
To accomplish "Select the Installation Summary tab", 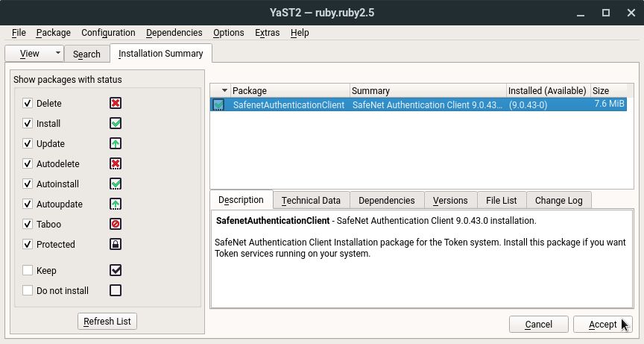I will 160,54.
